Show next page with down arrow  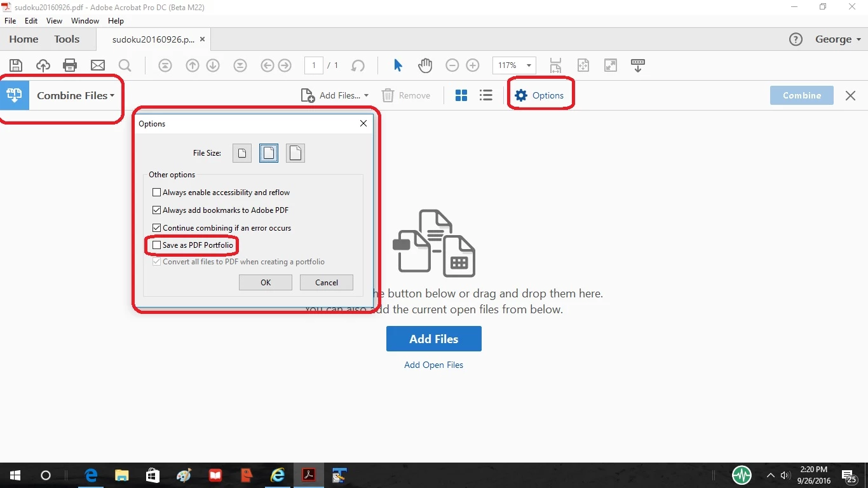[213, 65]
